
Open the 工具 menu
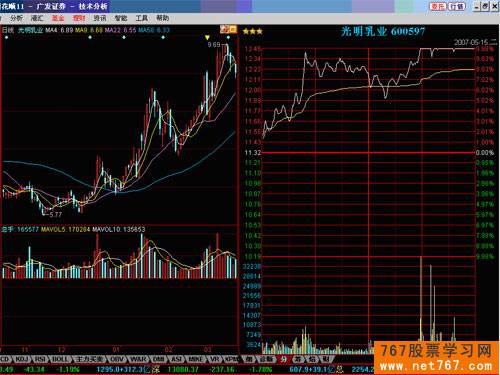[142, 18]
